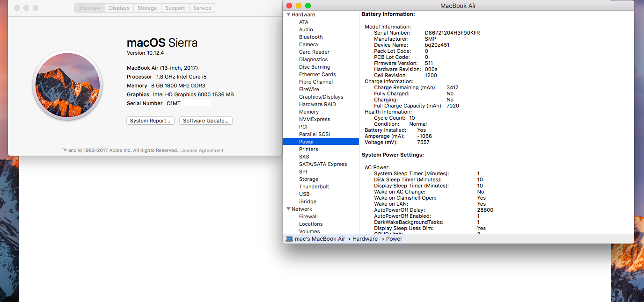Image resolution: width=644 pixels, height=302 pixels.
Task: Collapse the Network section in sidebar
Action: pos(288,209)
